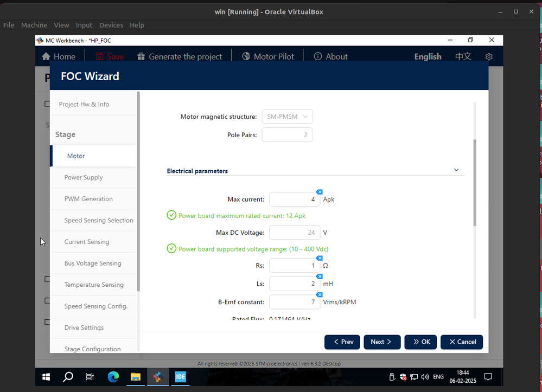Focus the Rs resistance field

(295, 266)
